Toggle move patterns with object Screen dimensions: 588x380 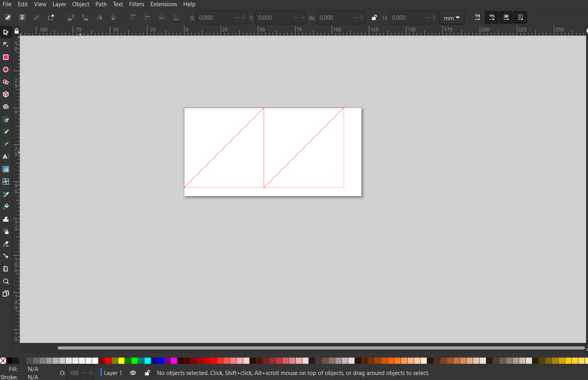(x=520, y=17)
